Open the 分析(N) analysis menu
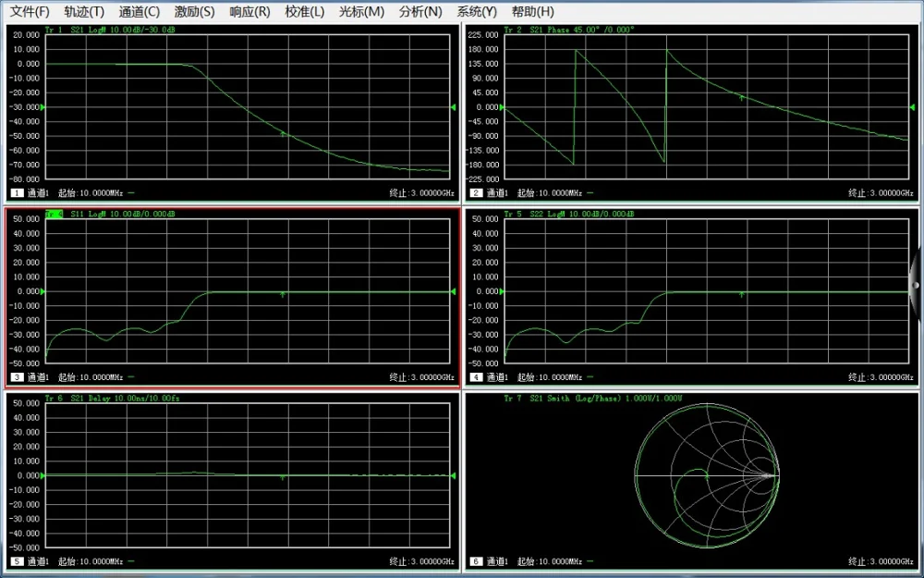 pyautogui.click(x=420, y=12)
